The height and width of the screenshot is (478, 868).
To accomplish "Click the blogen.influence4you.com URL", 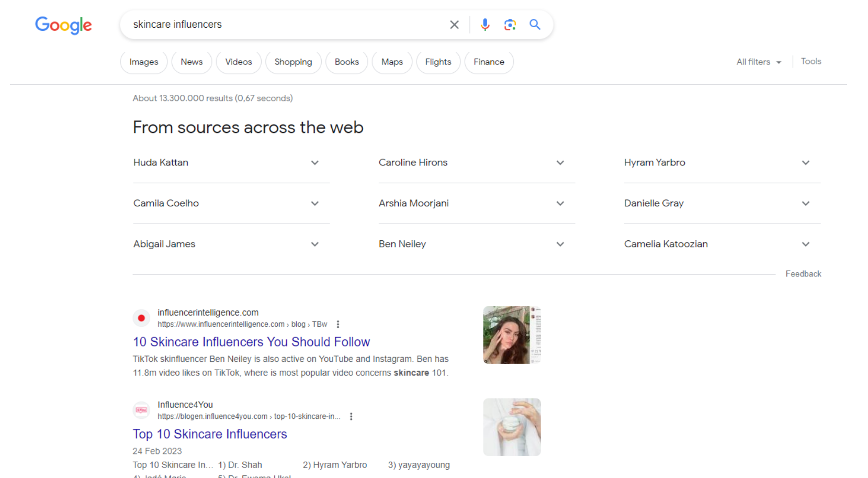I will (x=249, y=417).
